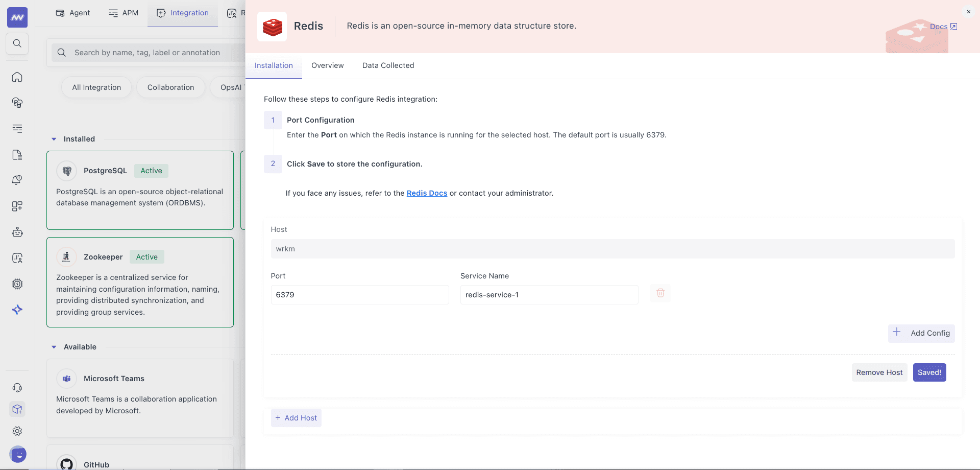Click the Add Host button
The image size is (980, 470).
pyautogui.click(x=296, y=417)
